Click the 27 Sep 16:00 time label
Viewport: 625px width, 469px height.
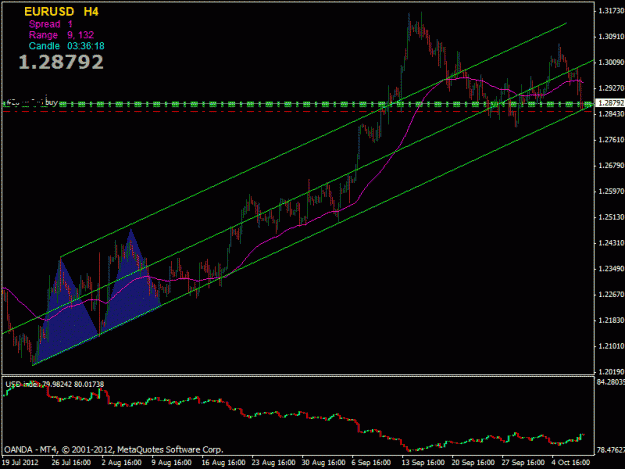[523, 463]
